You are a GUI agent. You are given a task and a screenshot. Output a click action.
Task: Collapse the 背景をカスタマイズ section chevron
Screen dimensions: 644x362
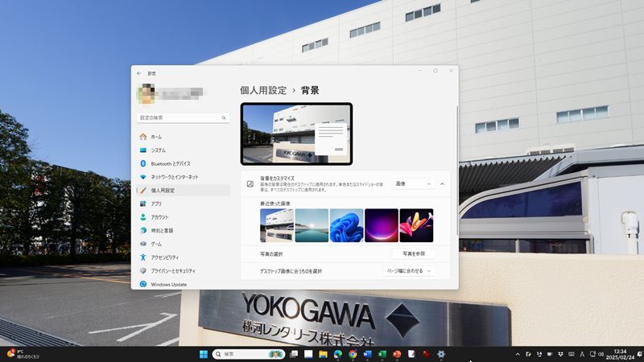[x=442, y=184]
